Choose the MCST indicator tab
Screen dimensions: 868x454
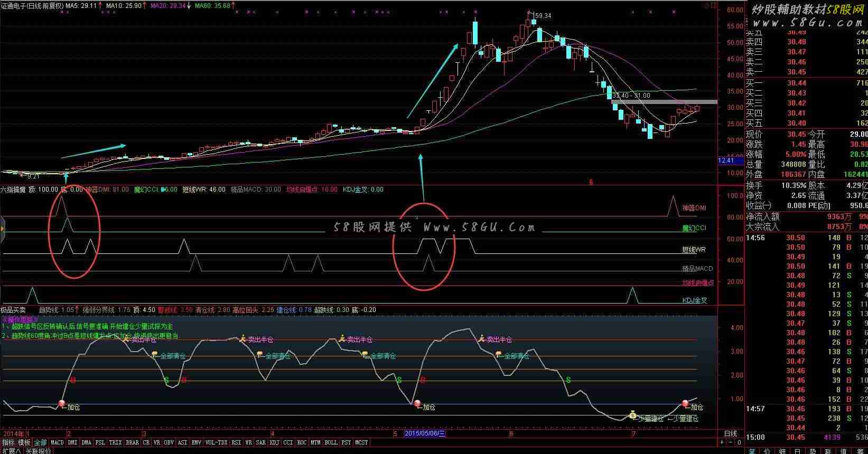tap(361, 442)
